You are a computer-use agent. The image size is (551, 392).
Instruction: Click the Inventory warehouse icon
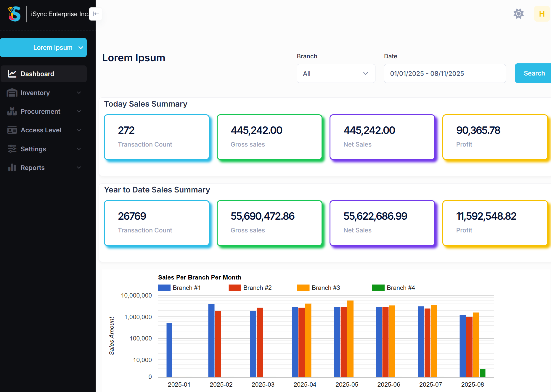click(x=12, y=93)
